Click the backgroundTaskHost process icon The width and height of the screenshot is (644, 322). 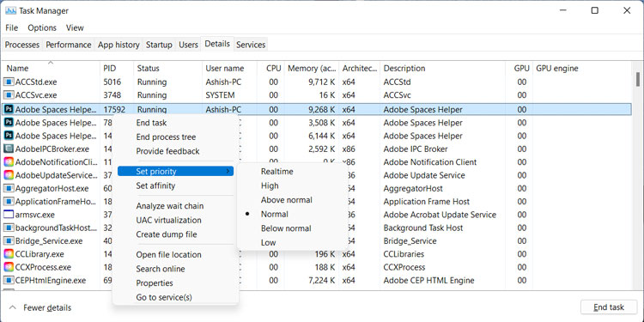coord(9,228)
